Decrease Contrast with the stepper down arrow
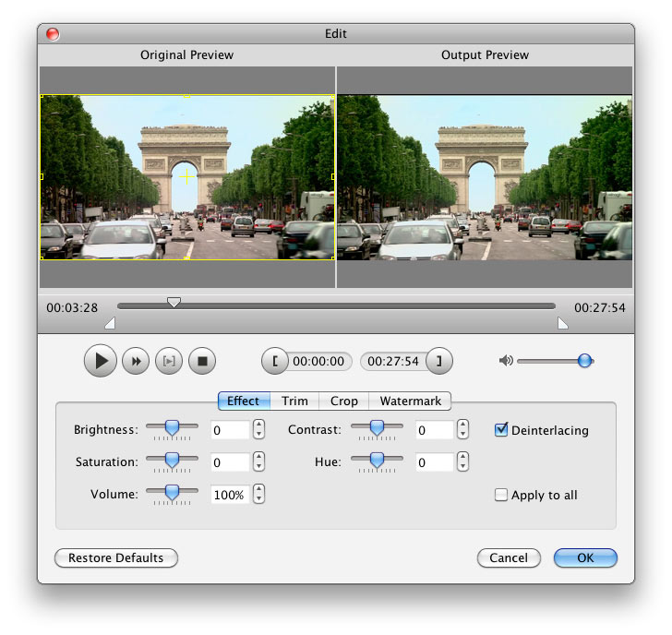Image resolution: width=672 pixels, height=635 pixels. (x=462, y=434)
